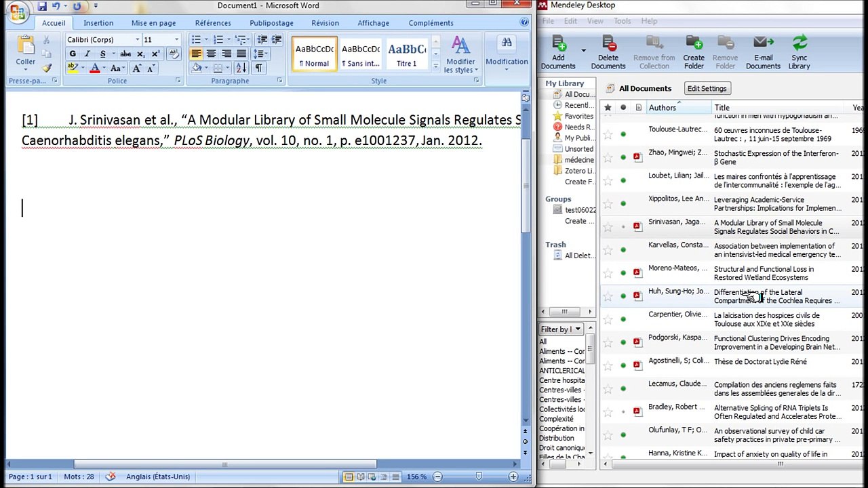868x488 pixels.
Task: Expand the Word styles gallery arrow
Action: click(x=435, y=66)
